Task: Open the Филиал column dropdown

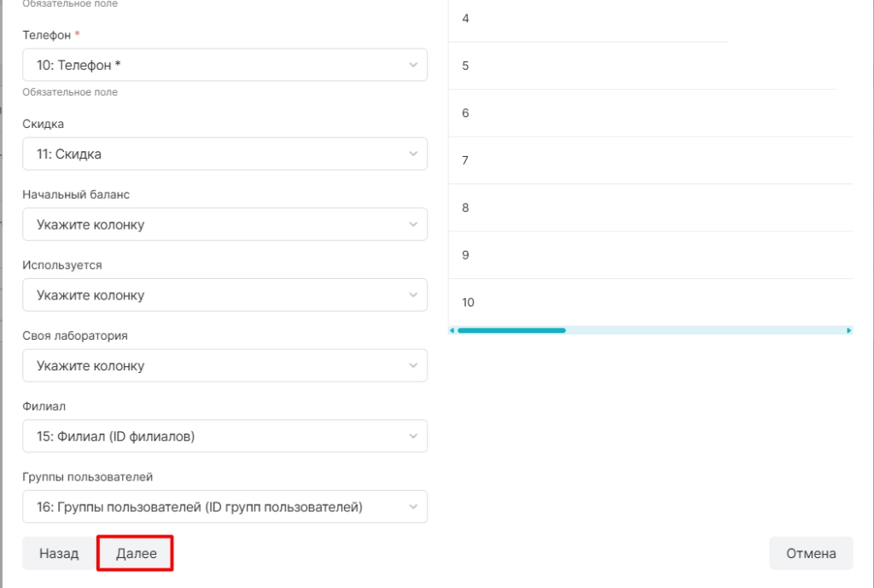Action: pyautogui.click(x=224, y=436)
